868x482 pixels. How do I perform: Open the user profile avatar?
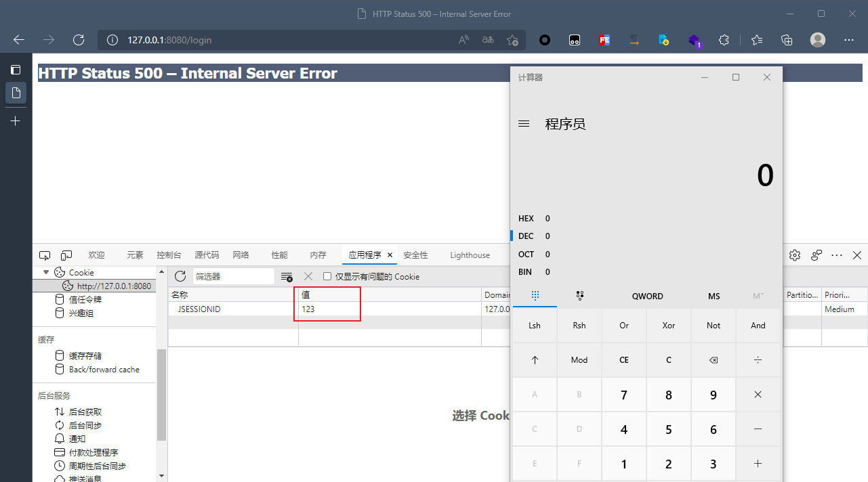pyautogui.click(x=818, y=40)
